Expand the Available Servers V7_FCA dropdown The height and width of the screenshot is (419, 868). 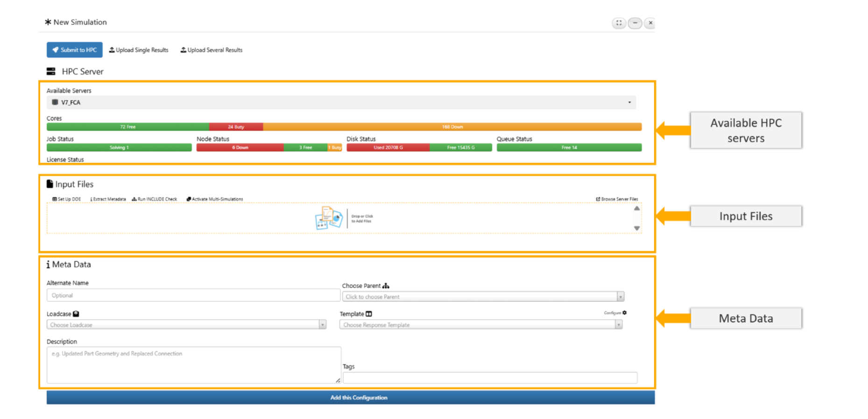click(629, 103)
